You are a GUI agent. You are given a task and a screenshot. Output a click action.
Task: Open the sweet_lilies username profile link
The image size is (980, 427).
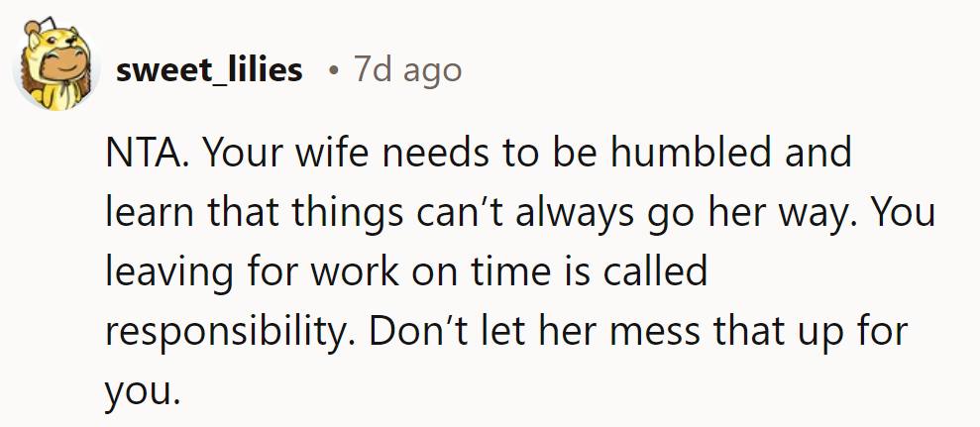pos(209,70)
